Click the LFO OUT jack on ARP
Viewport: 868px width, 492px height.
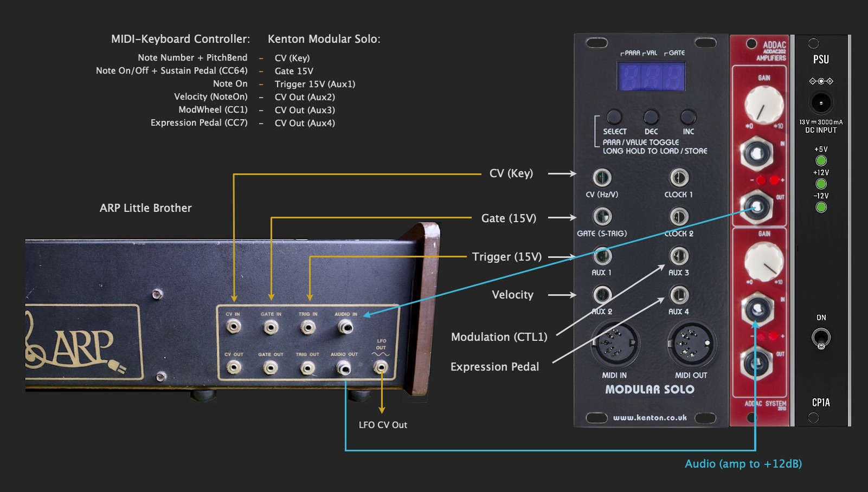coord(381,368)
